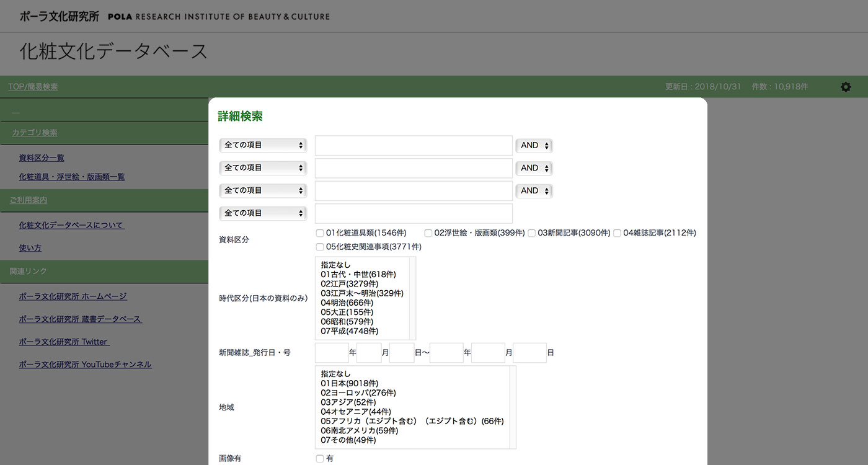Screen dimensions: 868x465
Task: Open second row's 全ての項目 field dropdown
Action: 263,168
